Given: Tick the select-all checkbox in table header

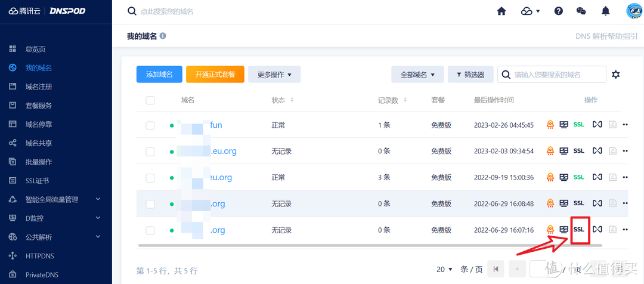Looking at the screenshot, I should tap(150, 100).
